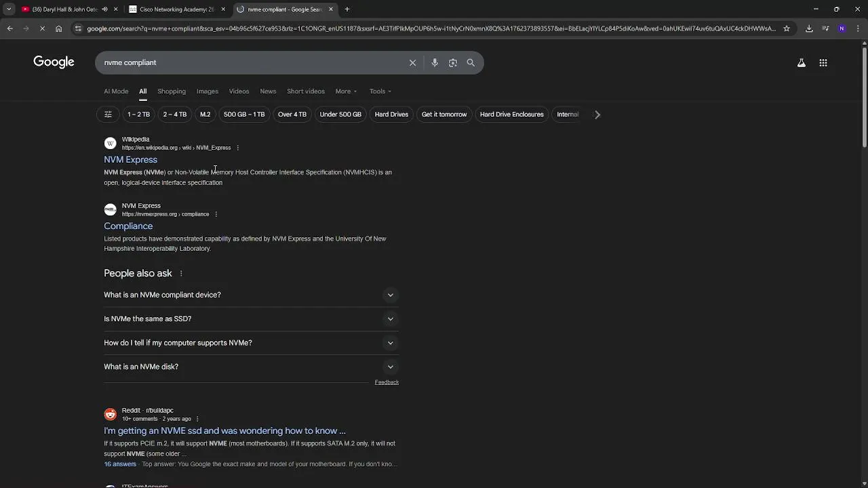Toggle the M.2 filter chip
This screenshot has width=868, height=488.
coord(205,115)
